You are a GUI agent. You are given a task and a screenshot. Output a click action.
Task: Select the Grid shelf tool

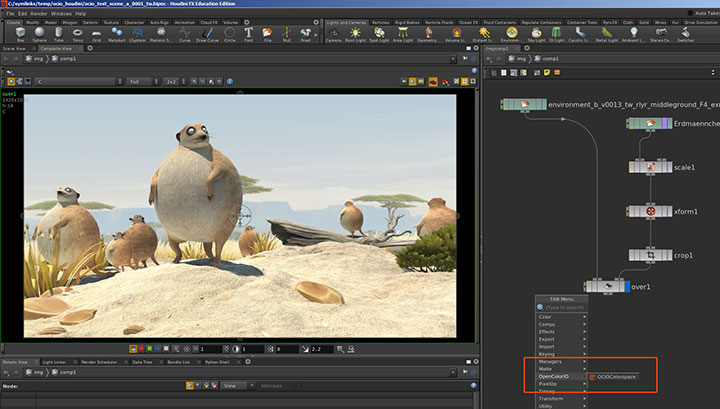[96, 34]
